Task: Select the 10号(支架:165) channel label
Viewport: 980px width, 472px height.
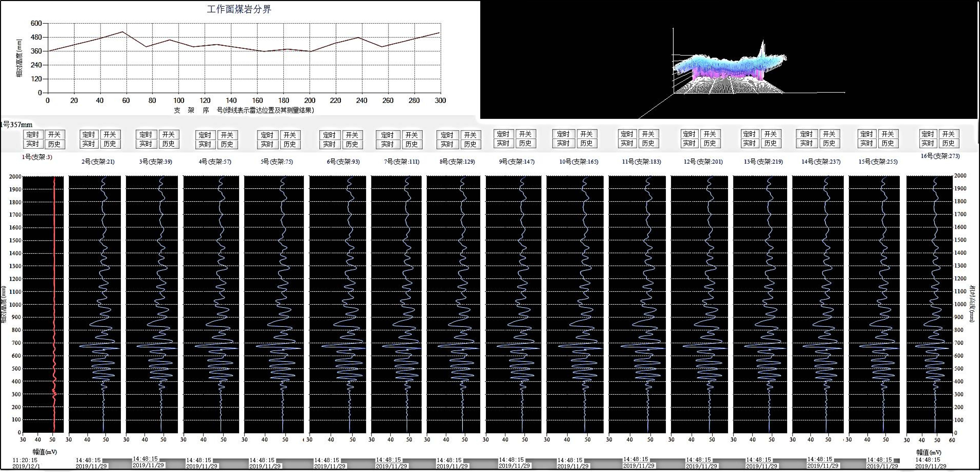Action: 579,161
